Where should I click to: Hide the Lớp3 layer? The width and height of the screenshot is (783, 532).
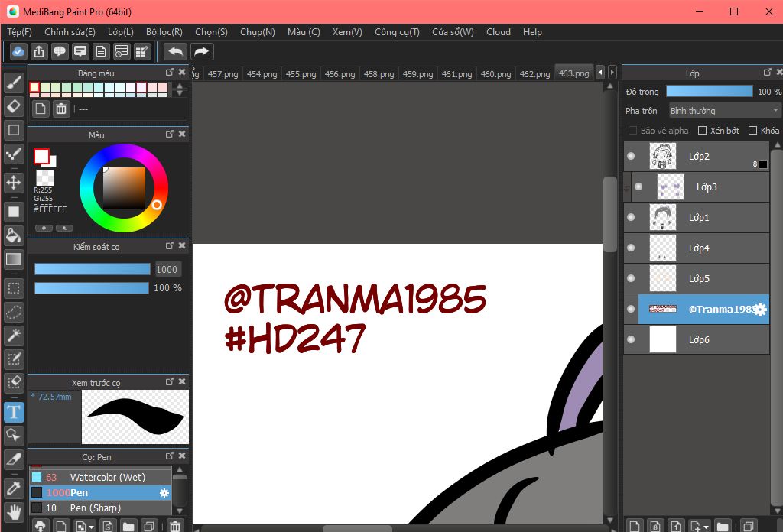point(638,187)
